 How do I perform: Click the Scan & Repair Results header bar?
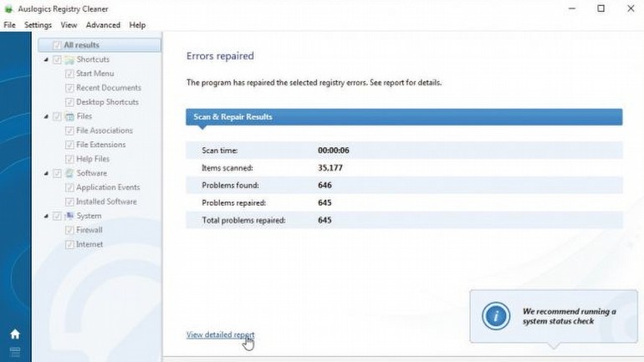(404, 117)
